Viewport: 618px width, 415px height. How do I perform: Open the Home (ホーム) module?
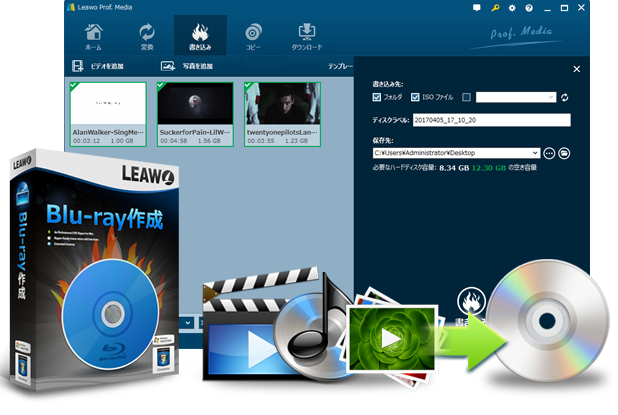tap(93, 37)
